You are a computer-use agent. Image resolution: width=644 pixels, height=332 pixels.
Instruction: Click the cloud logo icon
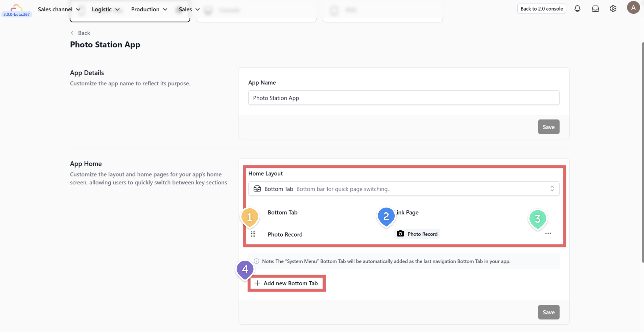coord(16,8)
